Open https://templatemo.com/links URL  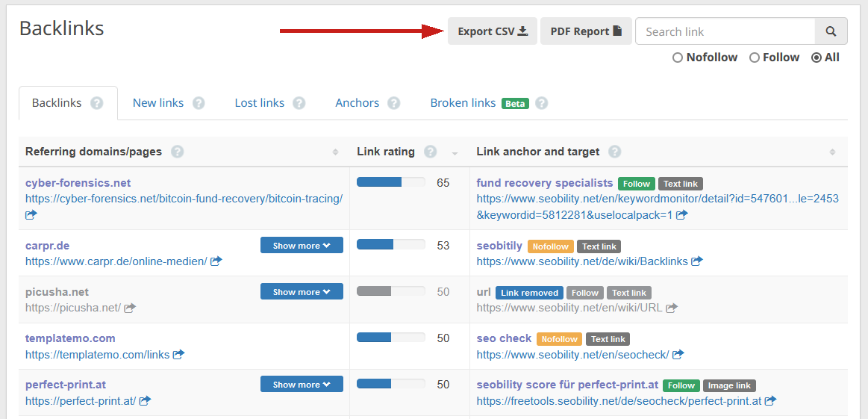(x=98, y=354)
